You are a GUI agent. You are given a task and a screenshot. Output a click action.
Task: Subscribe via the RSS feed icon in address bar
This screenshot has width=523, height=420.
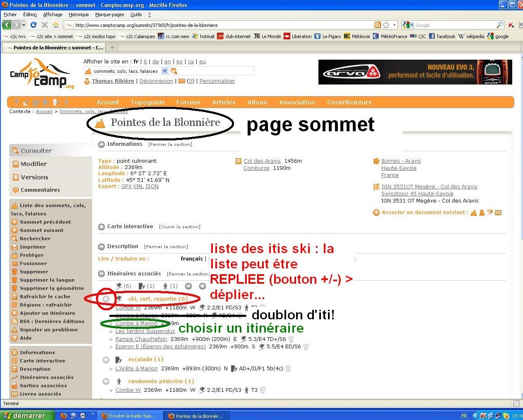click(377, 25)
